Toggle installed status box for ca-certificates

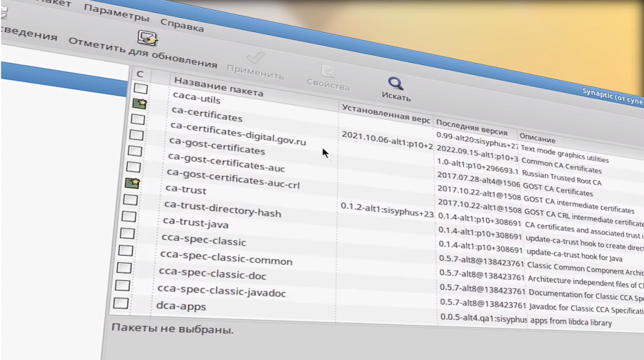click(140, 104)
